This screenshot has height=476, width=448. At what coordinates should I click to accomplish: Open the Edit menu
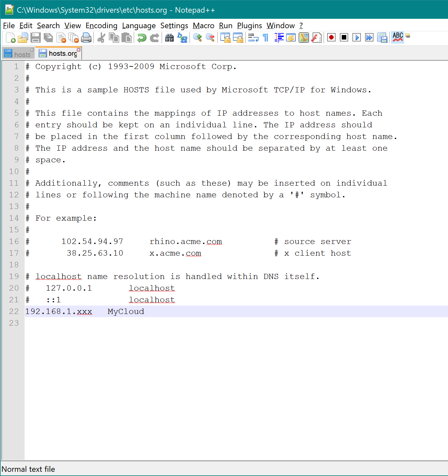26,26
